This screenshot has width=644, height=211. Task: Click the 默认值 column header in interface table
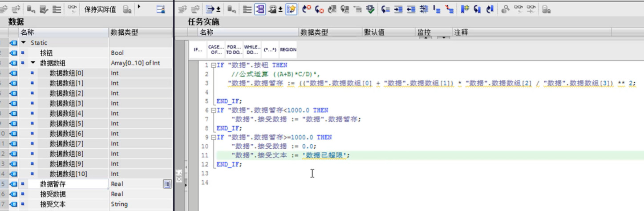[388, 32]
